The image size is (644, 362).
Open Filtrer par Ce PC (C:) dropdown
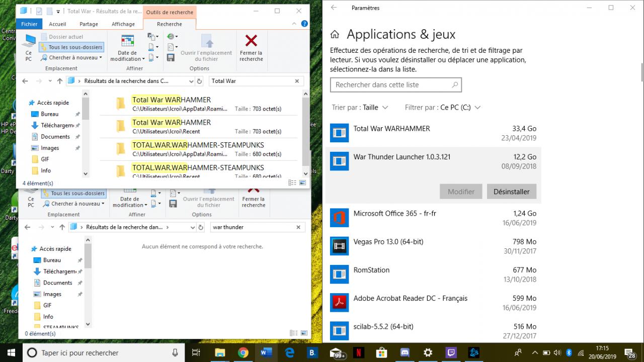(443, 107)
